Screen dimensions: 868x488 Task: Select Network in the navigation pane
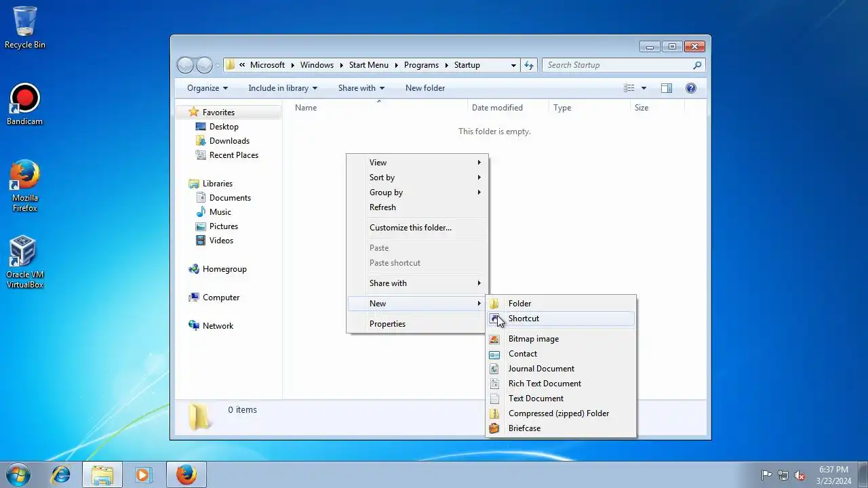click(x=218, y=326)
